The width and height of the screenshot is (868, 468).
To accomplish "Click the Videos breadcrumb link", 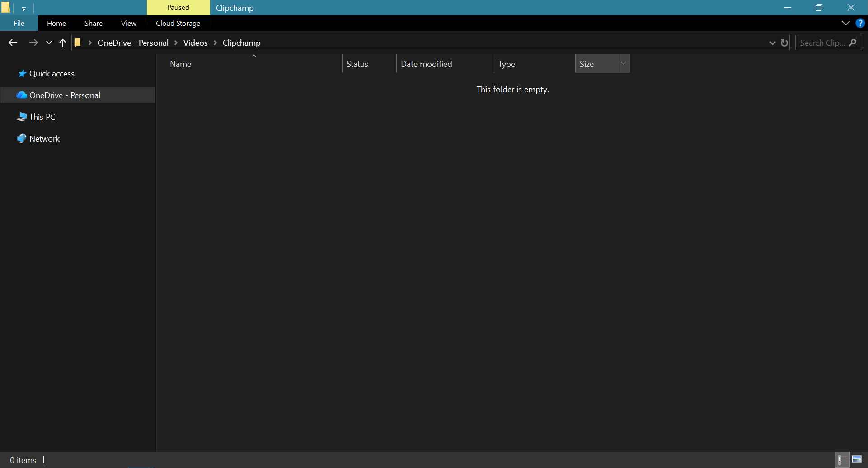I will [195, 43].
